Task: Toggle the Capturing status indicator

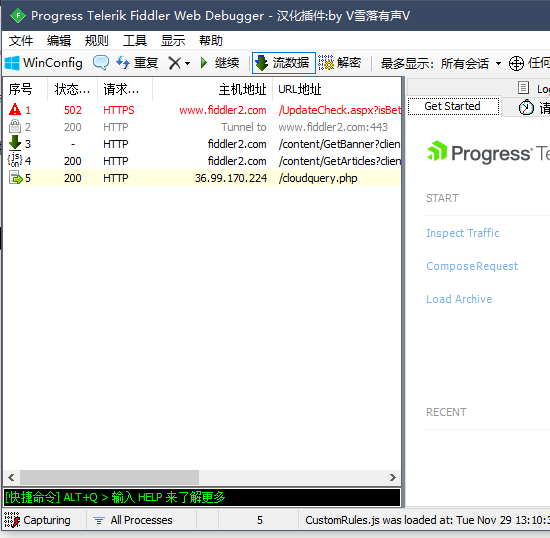Action: (38, 520)
